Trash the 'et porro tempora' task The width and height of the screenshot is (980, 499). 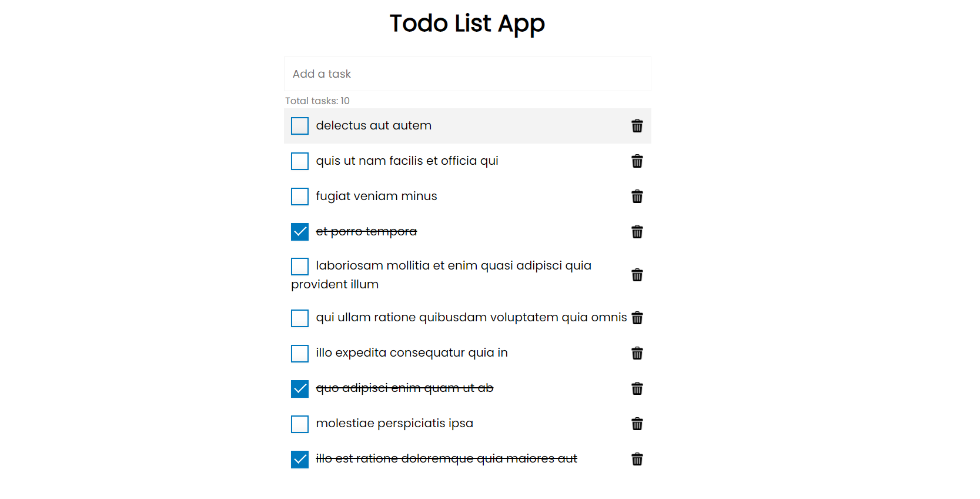tap(637, 232)
